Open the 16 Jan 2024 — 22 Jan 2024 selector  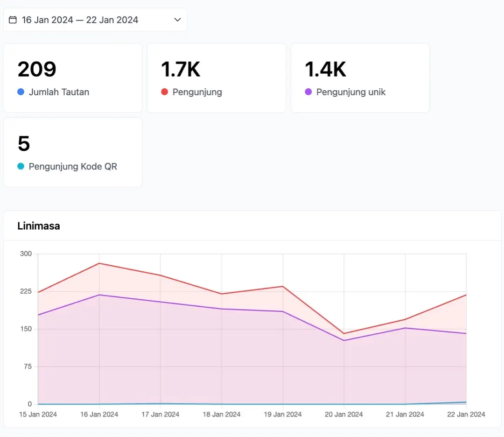pos(95,20)
